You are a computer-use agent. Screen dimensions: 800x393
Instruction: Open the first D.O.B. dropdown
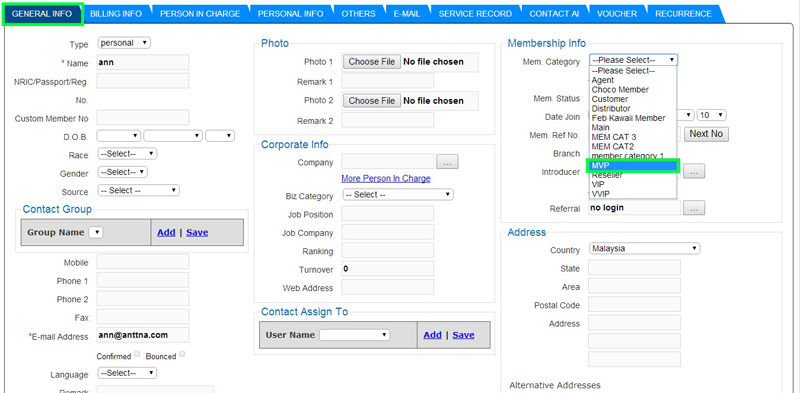(x=119, y=136)
